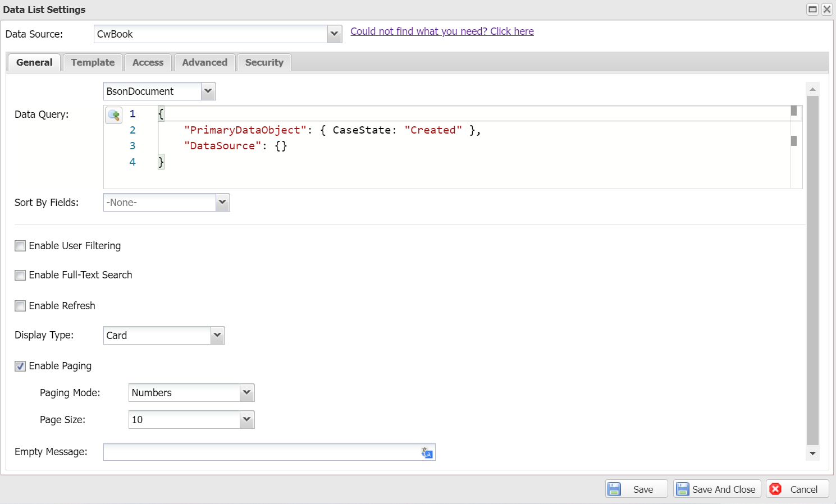836x504 pixels.
Task: Toggle the Enable Refresh checkbox
Action: [x=20, y=306]
